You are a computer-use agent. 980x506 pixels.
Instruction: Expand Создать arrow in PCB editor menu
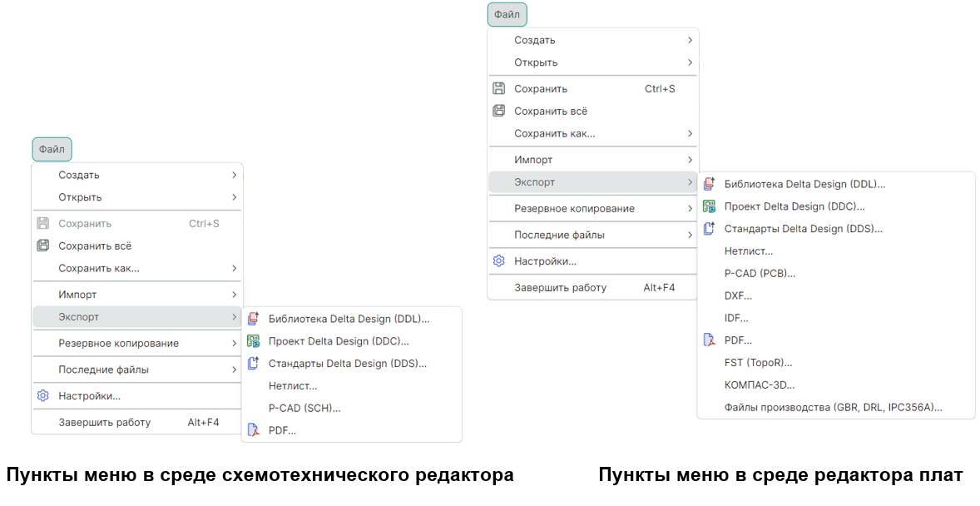tap(690, 40)
